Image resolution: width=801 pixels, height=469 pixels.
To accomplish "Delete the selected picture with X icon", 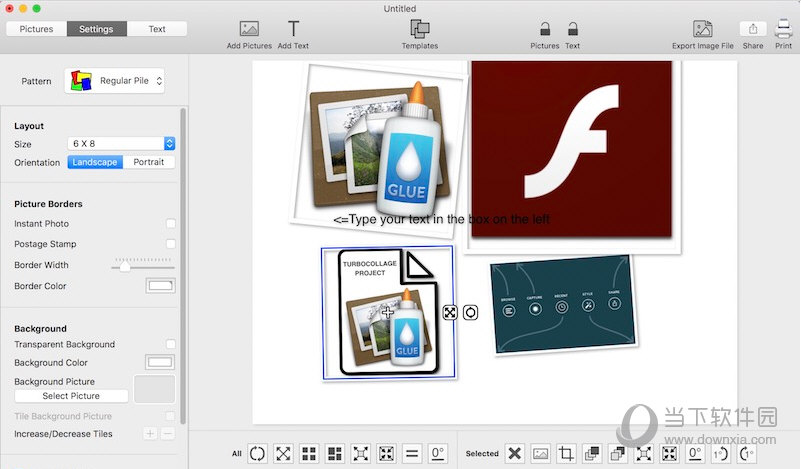I will [515, 453].
